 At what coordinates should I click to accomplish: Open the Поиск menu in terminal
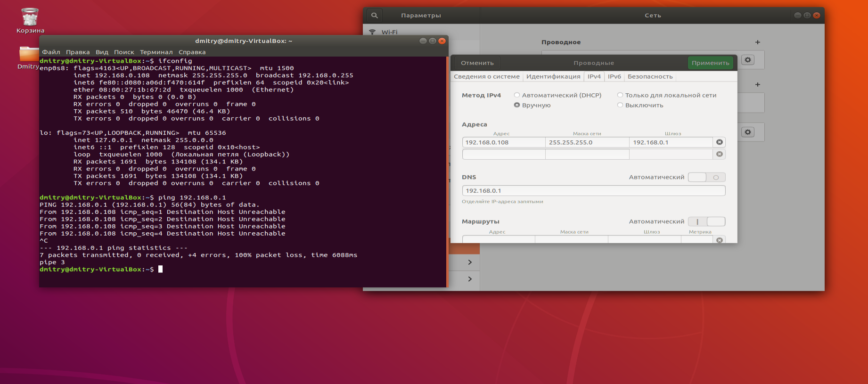click(x=124, y=52)
